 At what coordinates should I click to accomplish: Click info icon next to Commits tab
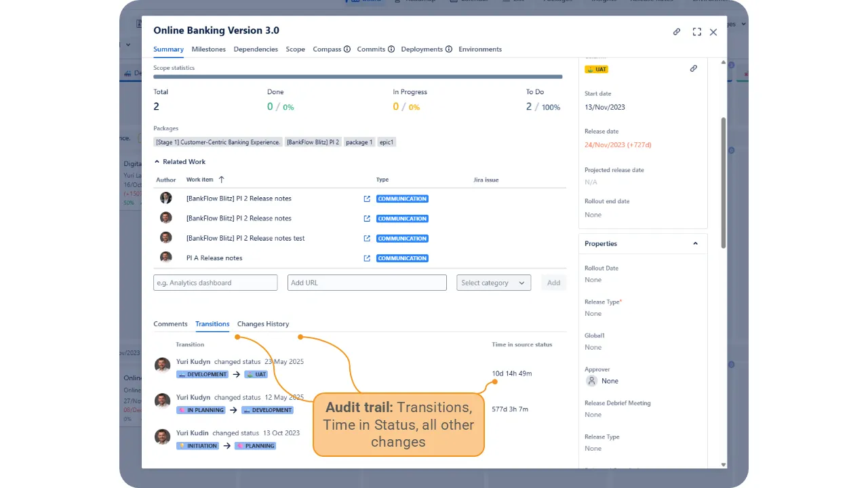click(391, 49)
